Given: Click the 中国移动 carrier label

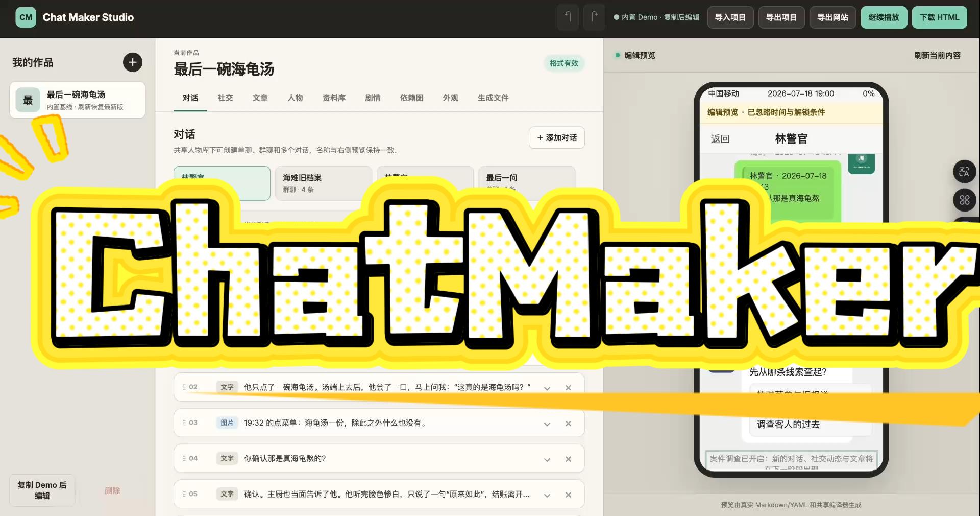Looking at the screenshot, I should pos(723,93).
